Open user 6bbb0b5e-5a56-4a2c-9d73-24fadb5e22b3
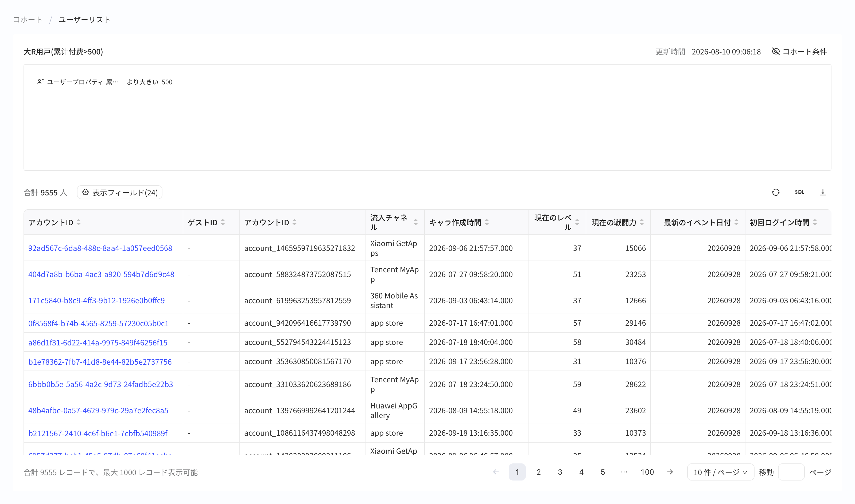The width and height of the screenshot is (855, 504). 100,384
